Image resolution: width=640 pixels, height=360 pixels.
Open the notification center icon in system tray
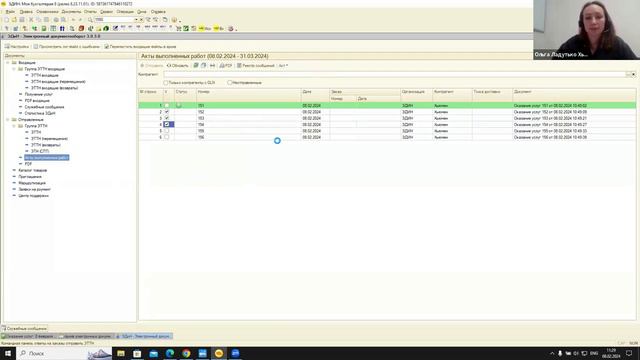[629, 353]
